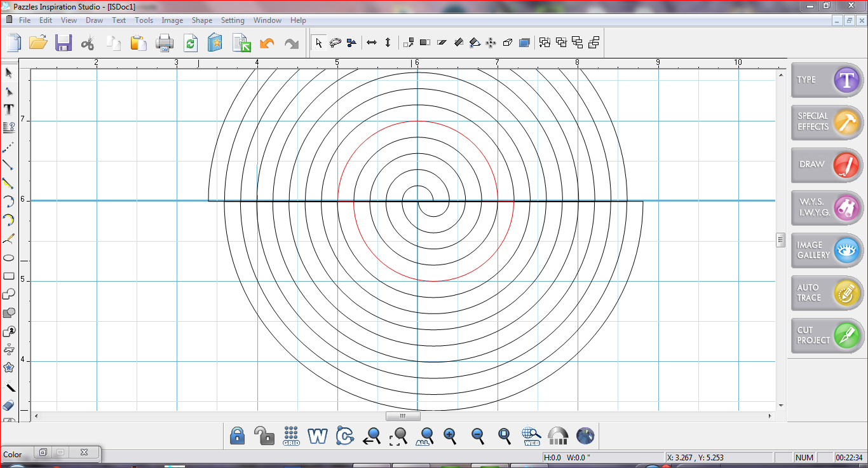Click the AUTO TRACE button
The width and height of the screenshot is (868, 468).
pos(827,292)
